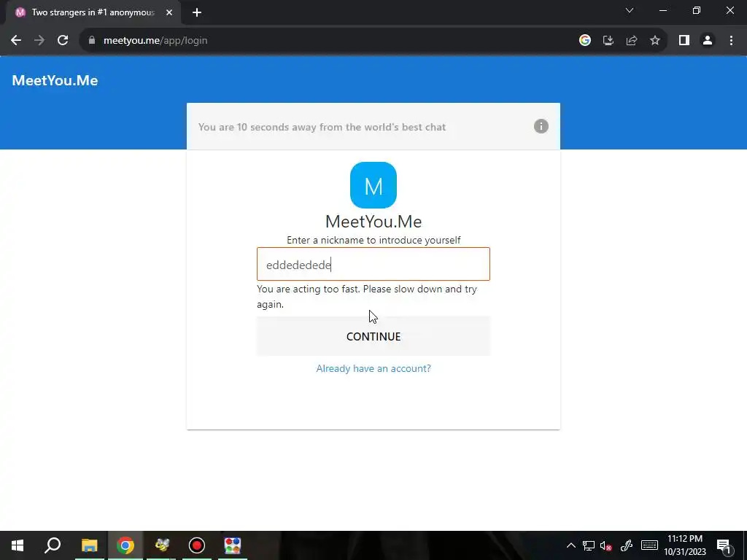Reload the page with the refresh icon
The width and height of the screenshot is (747, 560).
point(63,41)
